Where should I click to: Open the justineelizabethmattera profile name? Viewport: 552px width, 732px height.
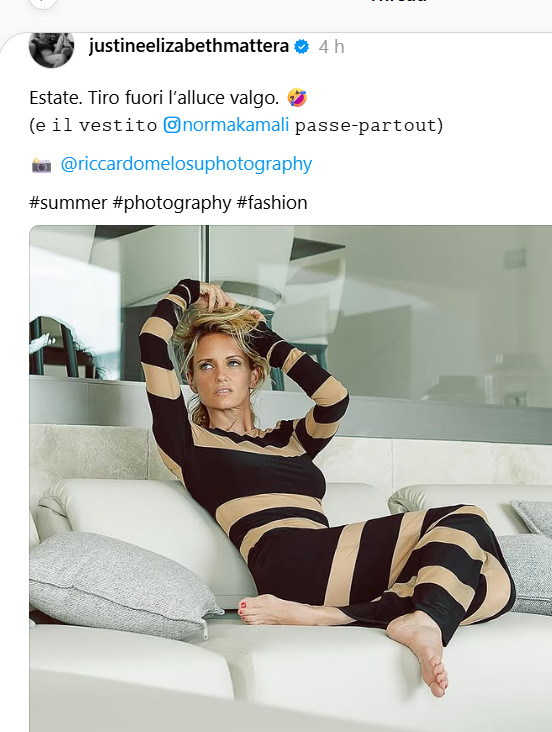coord(189,46)
